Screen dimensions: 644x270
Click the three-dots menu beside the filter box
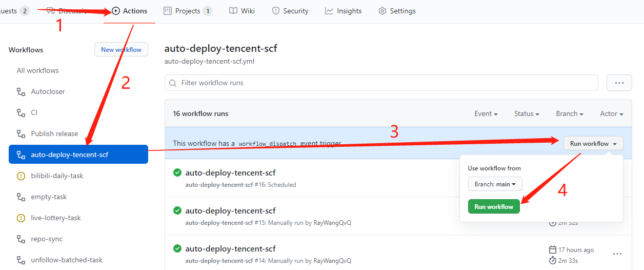click(619, 83)
